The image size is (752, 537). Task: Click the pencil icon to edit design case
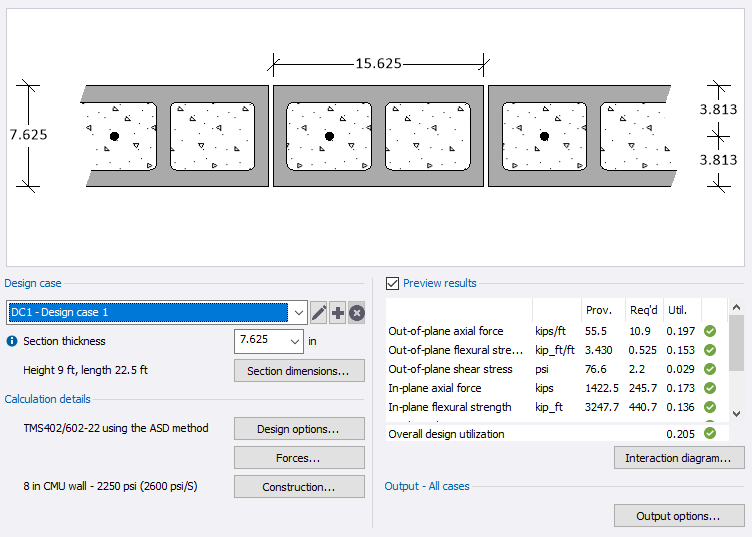(x=319, y=313)
